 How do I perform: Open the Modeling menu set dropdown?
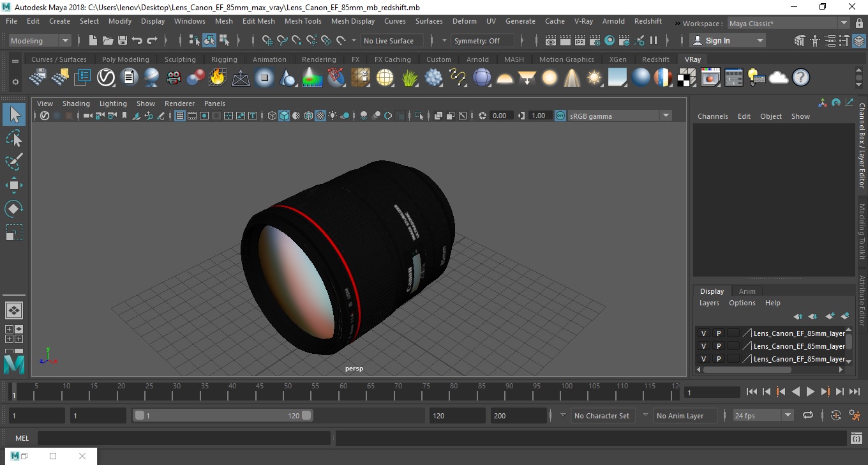point(40,40)
